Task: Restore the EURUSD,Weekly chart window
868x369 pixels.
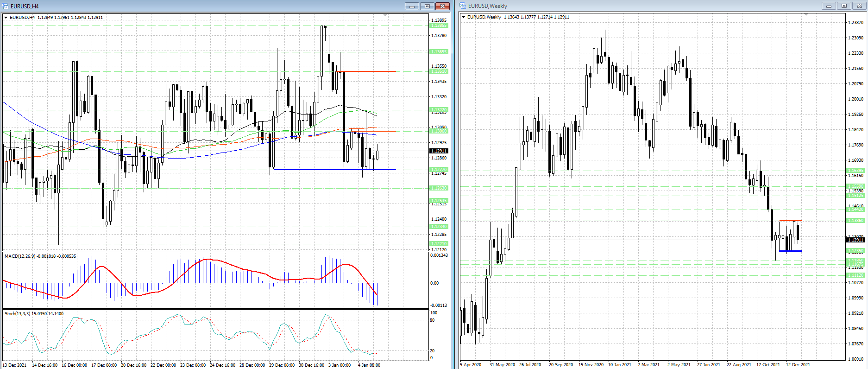Action: tap(844, 6)
